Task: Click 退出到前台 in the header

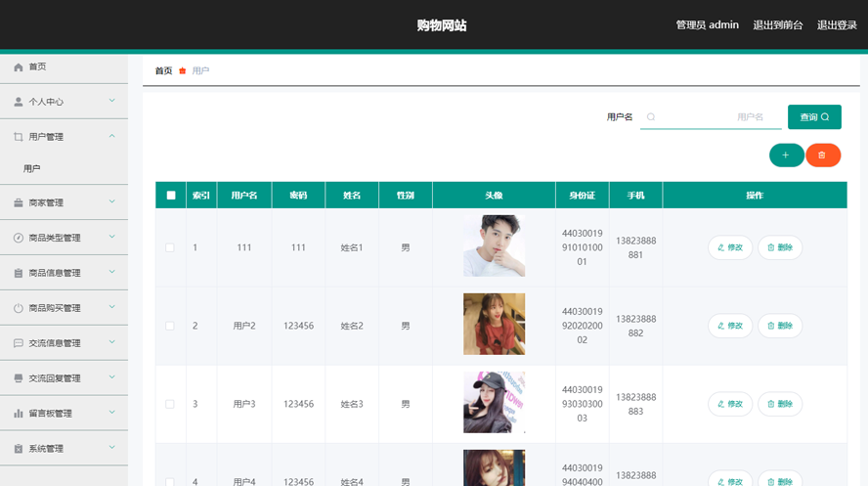Action: [x=778, y=24]
